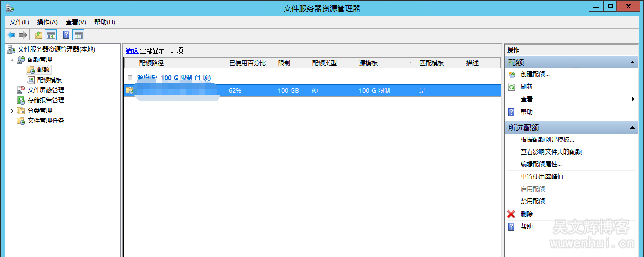
Task: Click the Up One Level folder icon
Action: pyautogui.click(x=39, y=35)
